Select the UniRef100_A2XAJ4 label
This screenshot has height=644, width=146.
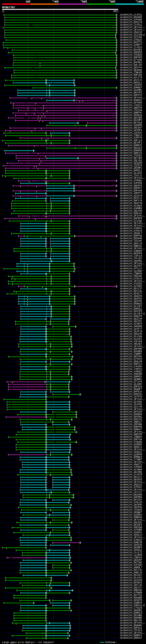(131, 196)
